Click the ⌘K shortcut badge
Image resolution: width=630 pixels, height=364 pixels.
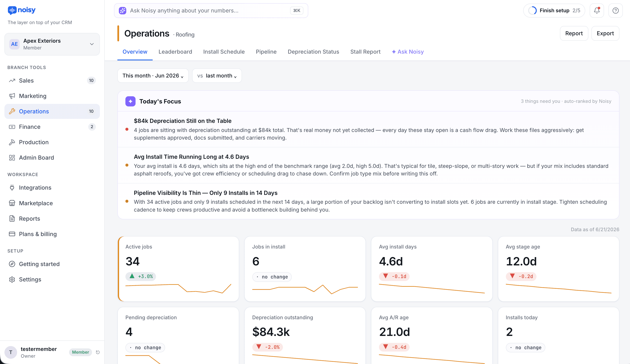[x=297, y=11]
